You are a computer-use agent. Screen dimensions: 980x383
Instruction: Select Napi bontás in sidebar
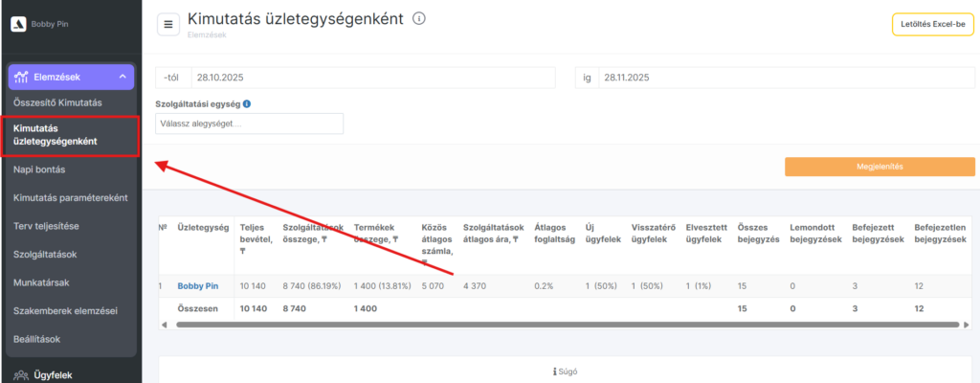(x=39, y=169)
